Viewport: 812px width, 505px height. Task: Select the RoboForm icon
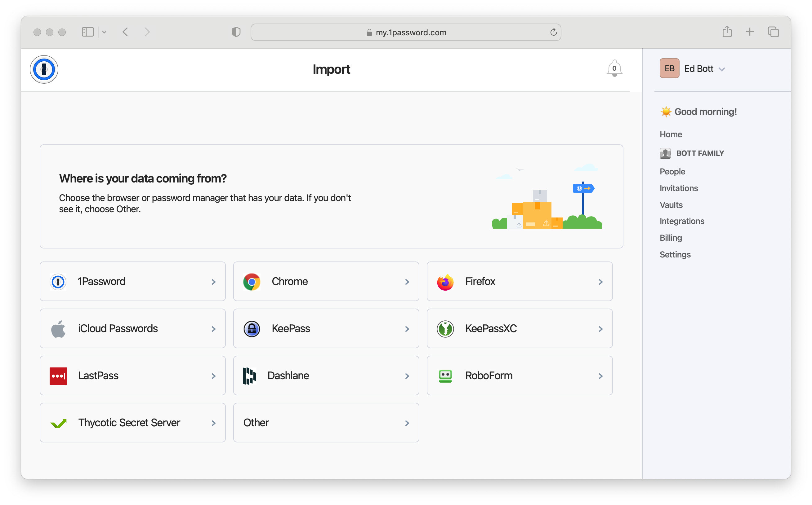pyautogui.click(x=445, y=375)
